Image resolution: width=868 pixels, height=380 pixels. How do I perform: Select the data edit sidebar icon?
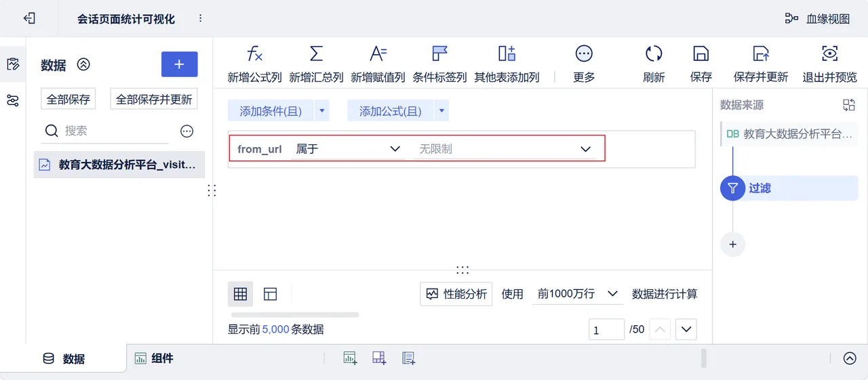pos(13,64)
